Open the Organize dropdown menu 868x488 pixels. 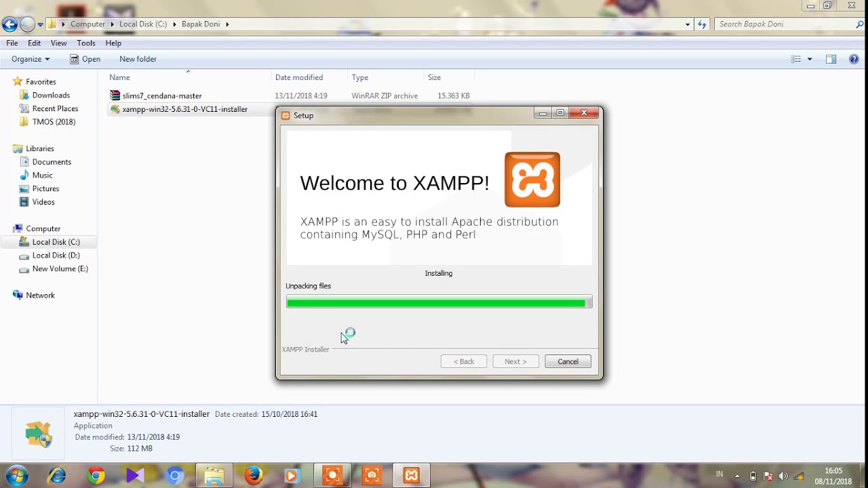click(x=31, y=59)
